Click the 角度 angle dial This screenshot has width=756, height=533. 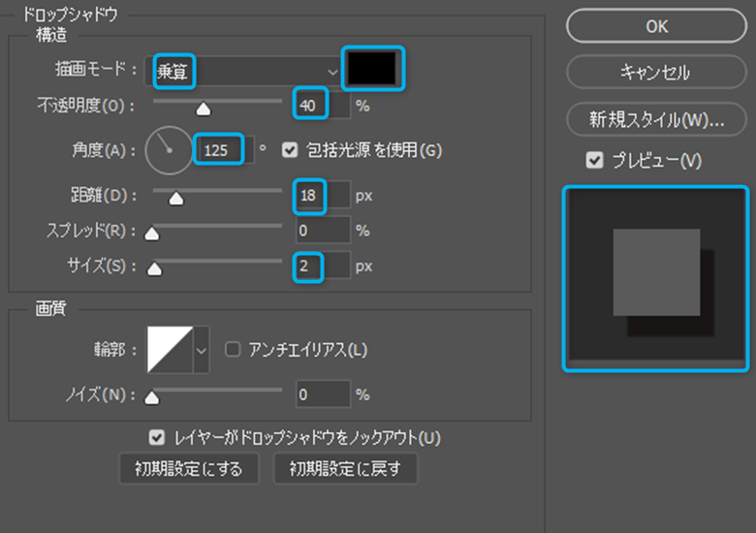pos(169,150)
